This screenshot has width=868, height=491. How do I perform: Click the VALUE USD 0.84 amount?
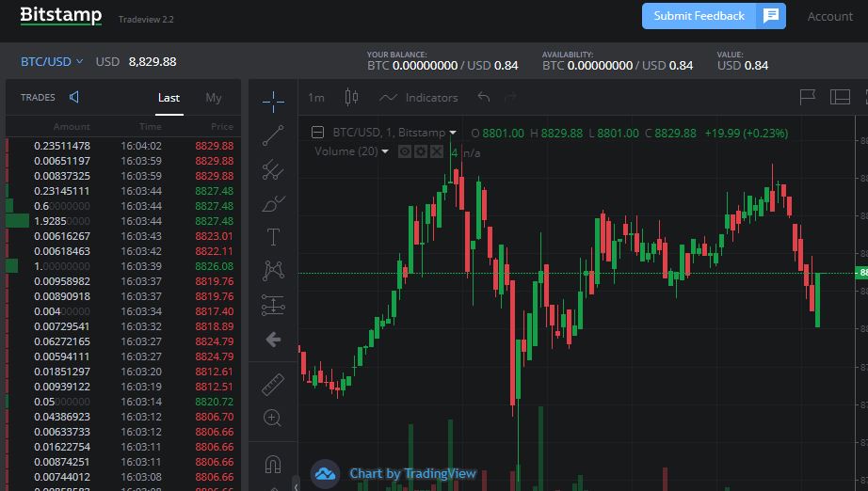(743, 65)
